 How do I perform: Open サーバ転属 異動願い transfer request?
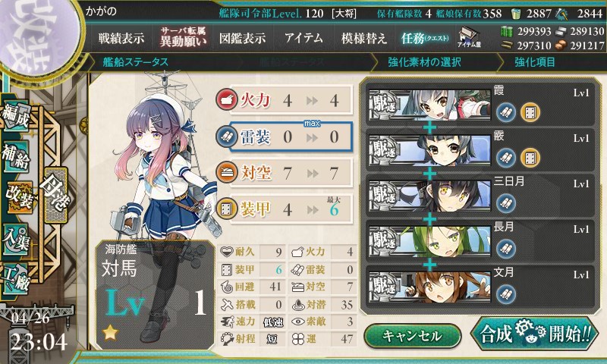(183, 37)
